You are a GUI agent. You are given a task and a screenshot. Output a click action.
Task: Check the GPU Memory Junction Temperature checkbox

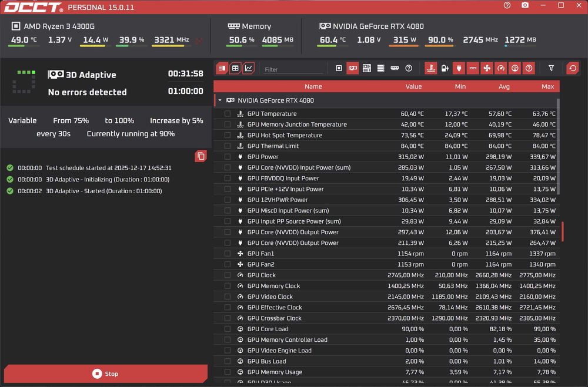(228, 124)
